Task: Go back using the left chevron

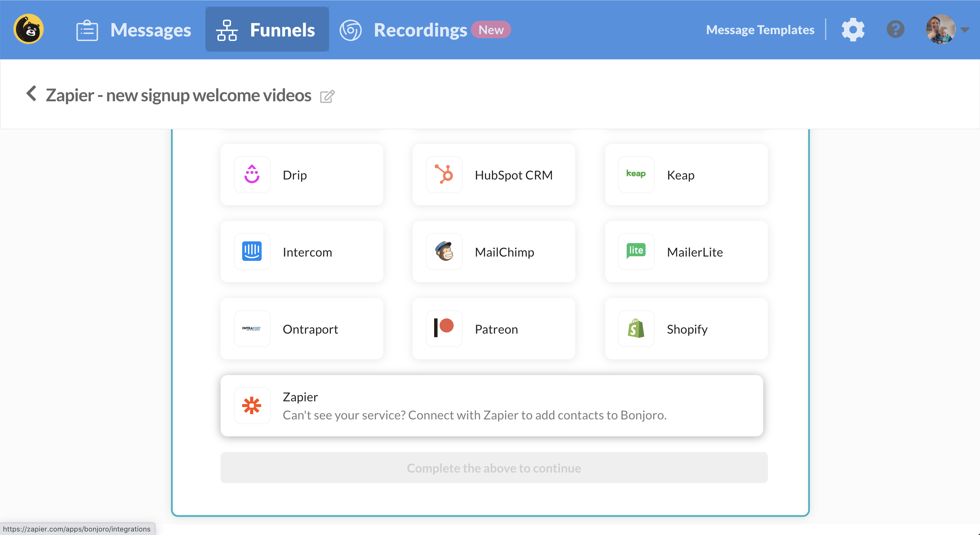Action: (x=31, y=93)
